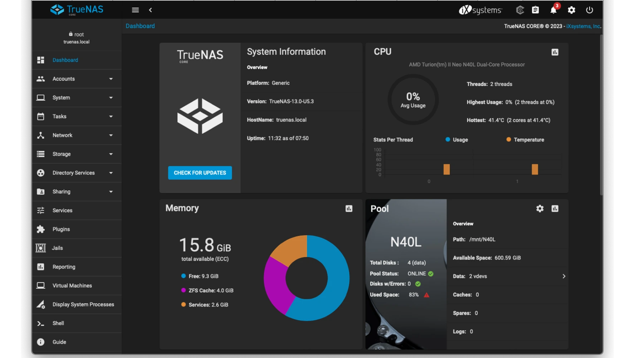The width and height of the screenshot is (644, 358).
Task: Click the power button icon
Action: coord(589,10)
